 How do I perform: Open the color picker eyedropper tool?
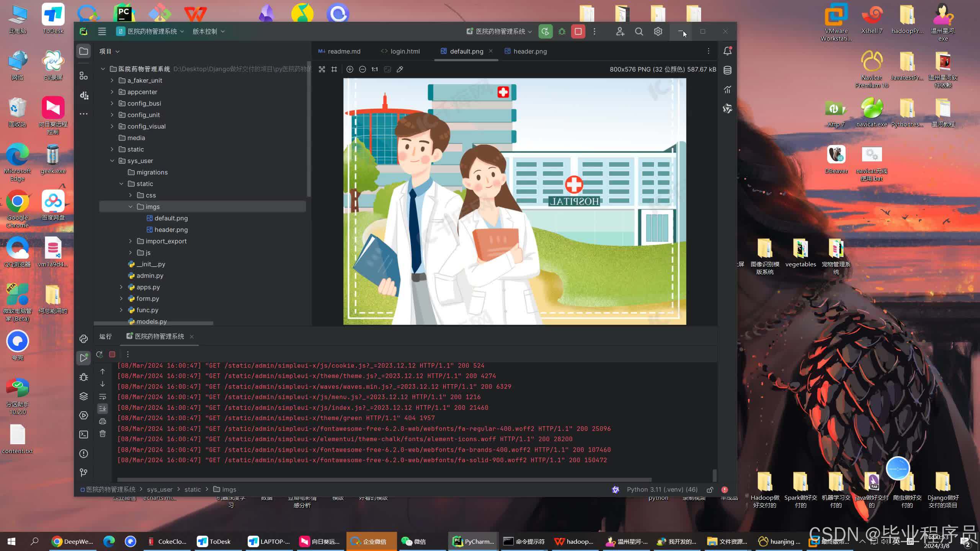pos(400,69)
